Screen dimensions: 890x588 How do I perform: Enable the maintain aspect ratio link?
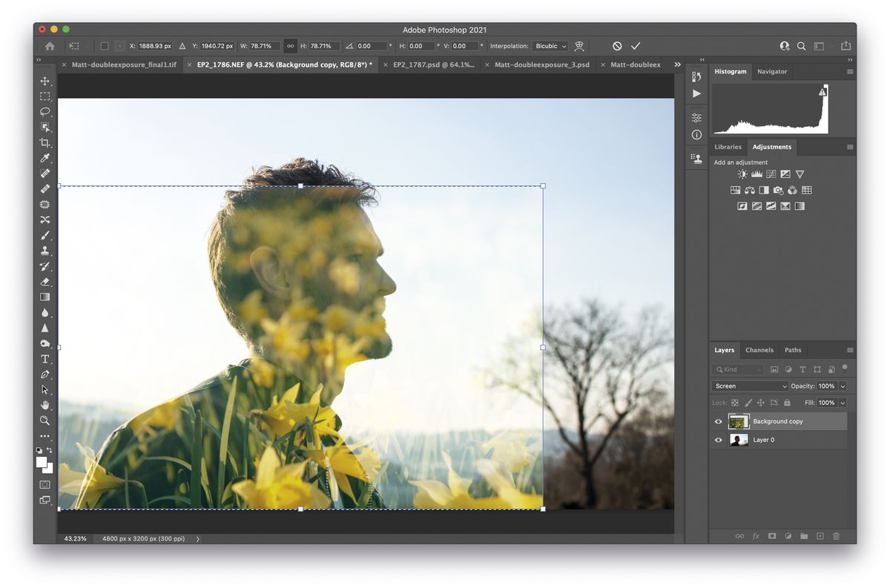coord(289,45)
